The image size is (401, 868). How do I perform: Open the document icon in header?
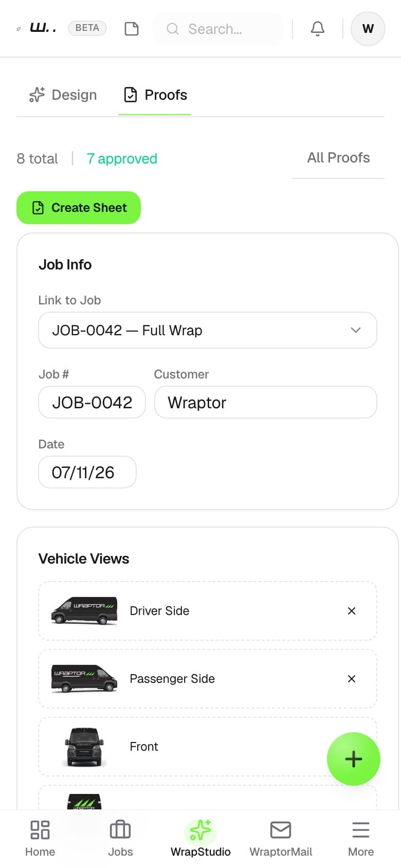coord(132,29)
